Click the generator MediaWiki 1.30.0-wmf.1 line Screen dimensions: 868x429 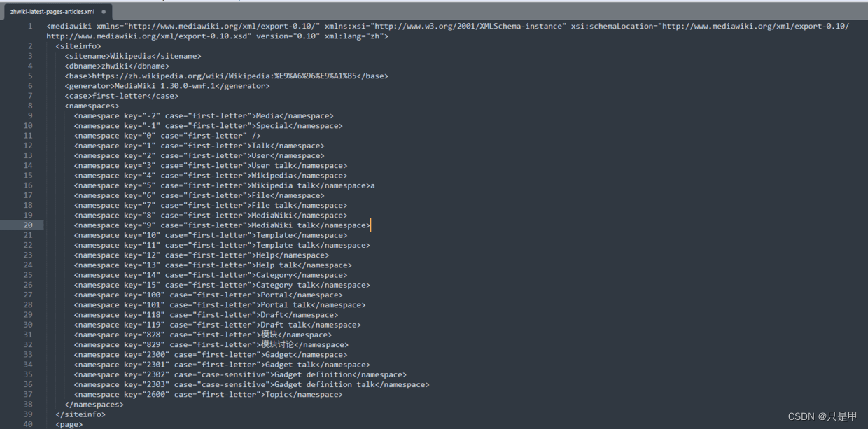point(167,86)
